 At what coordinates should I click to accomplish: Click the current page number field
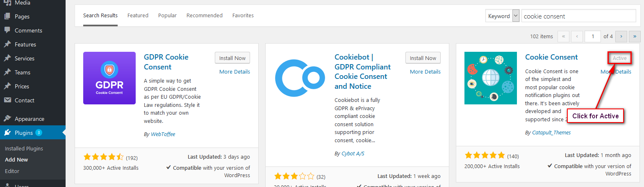coord(593,37)
